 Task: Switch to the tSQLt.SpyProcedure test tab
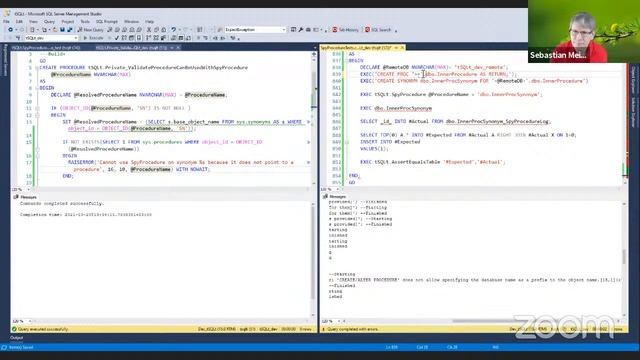(47, 48)
